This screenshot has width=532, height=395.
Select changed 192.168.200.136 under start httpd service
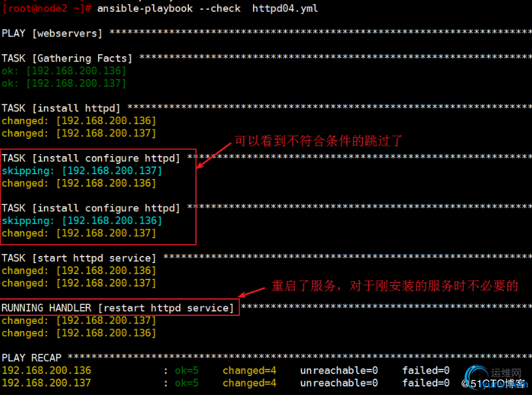(x=79, y=271)
